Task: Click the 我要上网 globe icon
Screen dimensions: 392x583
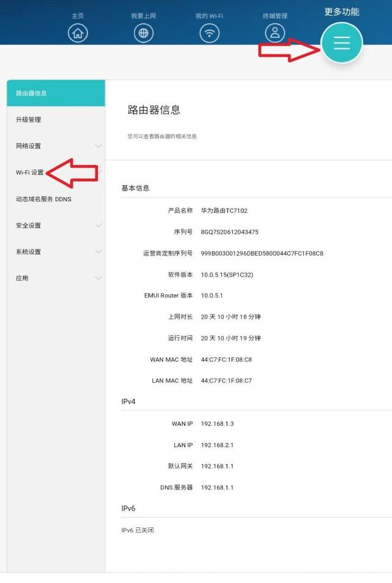Action: point(144,33)
